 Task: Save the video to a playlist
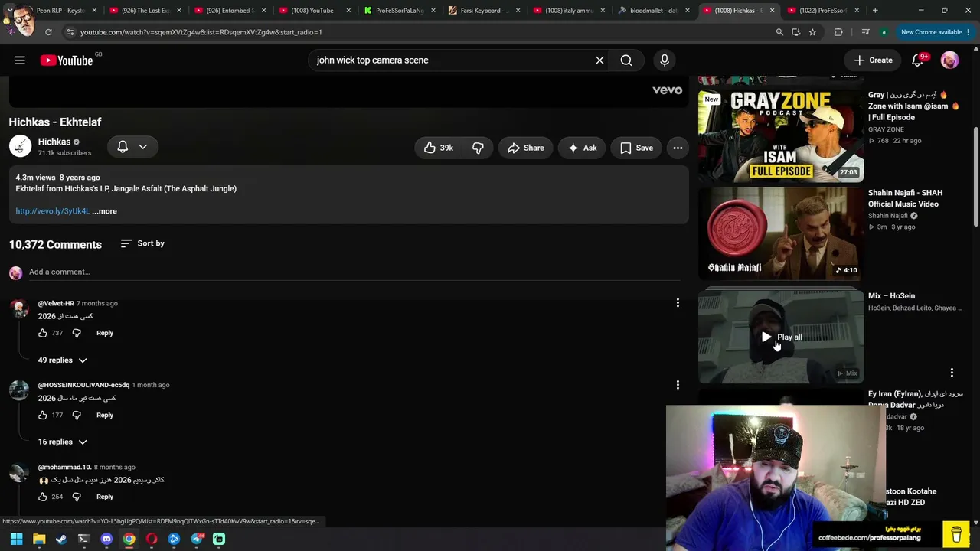636,148
